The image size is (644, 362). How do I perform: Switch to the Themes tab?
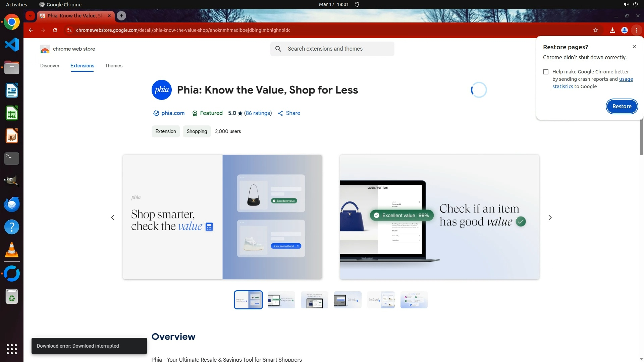113,66
